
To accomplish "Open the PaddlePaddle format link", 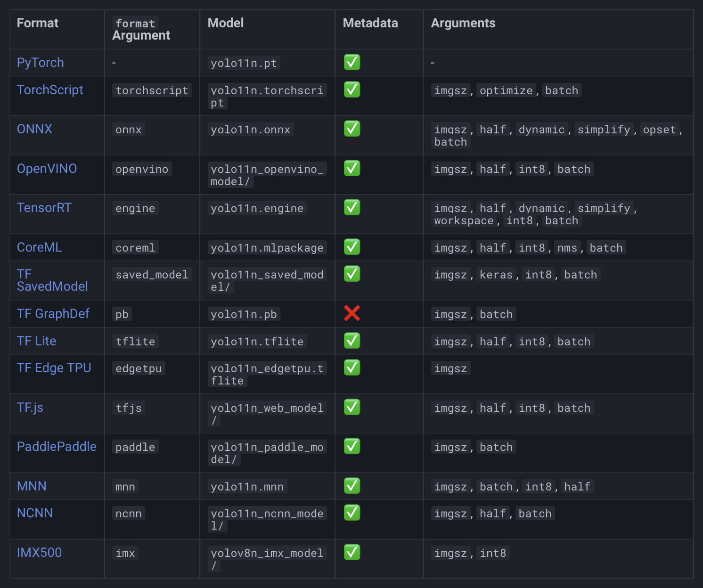I will point(57,447).
